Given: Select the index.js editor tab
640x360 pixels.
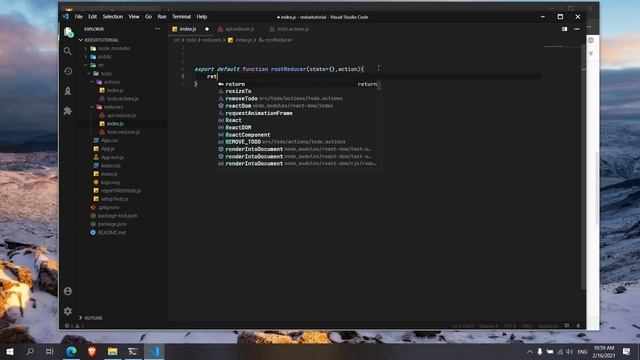Looking at the screenshot, I should pos(188,29).
